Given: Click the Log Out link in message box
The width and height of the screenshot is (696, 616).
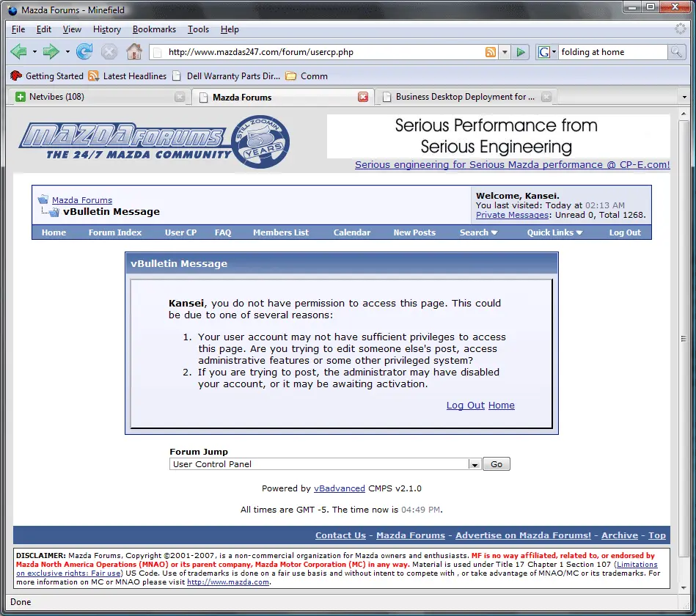Looking at the screenshot, I should pyautogui.click(x=465, y=406).
